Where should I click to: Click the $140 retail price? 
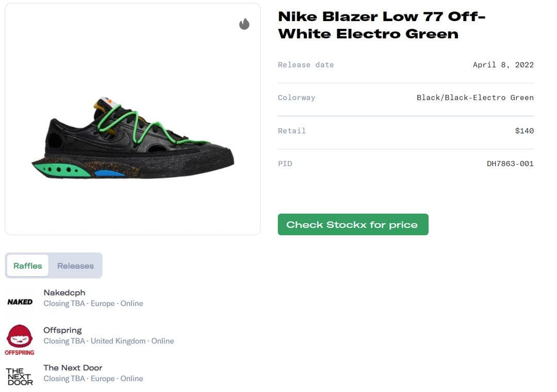[524, 130]
